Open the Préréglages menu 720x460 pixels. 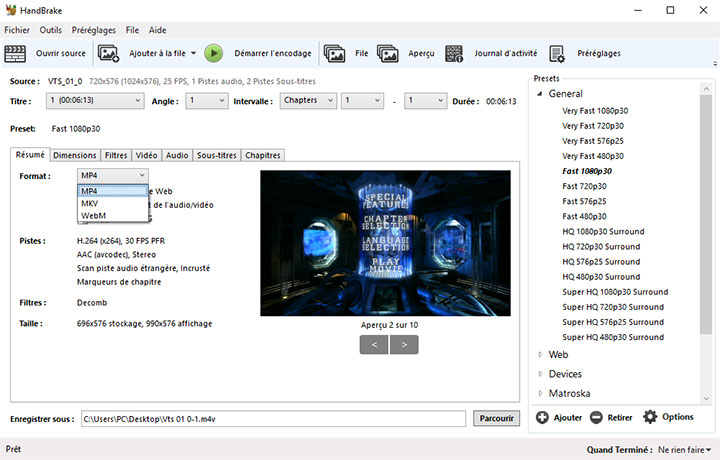coord(94,30)
